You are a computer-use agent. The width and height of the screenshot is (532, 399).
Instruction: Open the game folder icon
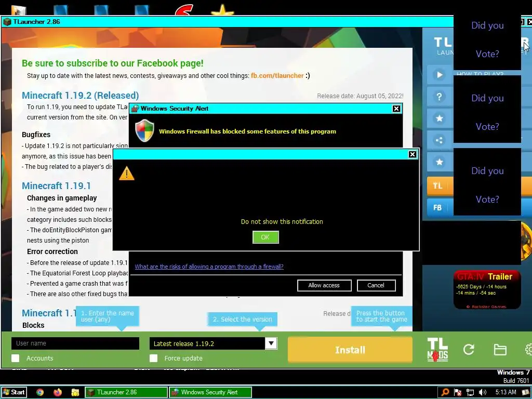tap(500, 350)
